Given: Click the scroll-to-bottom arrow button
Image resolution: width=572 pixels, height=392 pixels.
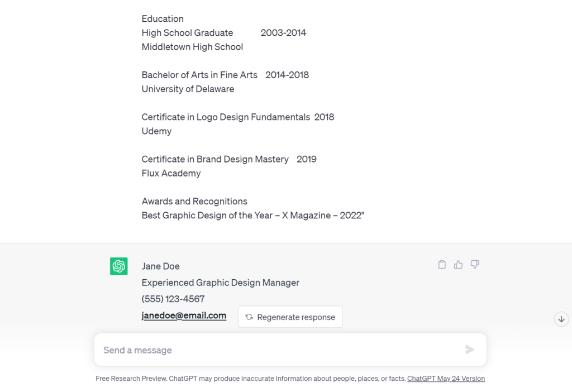Looking at the screenshot, I should tap(561, 319).
